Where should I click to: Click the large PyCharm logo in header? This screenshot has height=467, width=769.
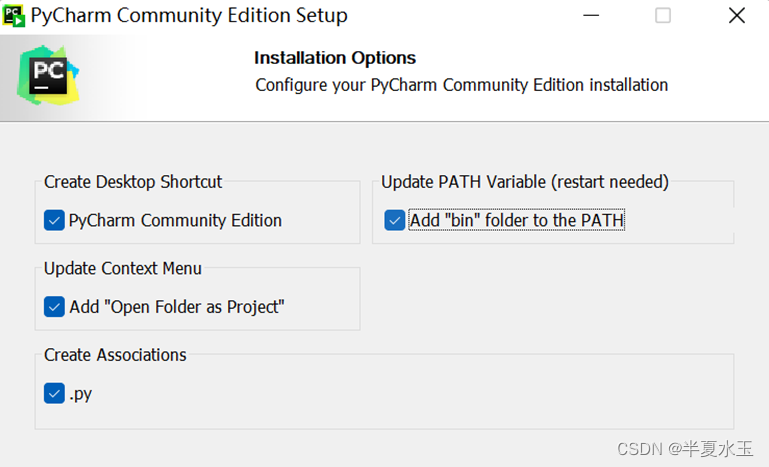[x=47, y=77]
